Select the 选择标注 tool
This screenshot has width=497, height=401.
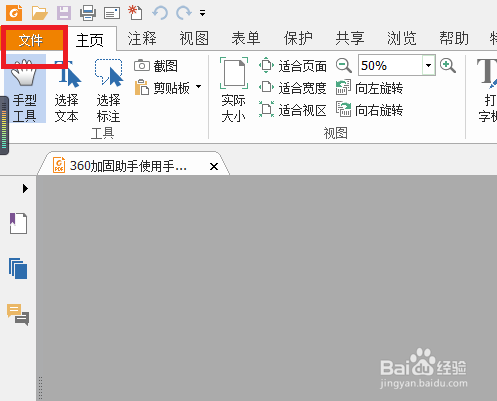pos(108,91)
